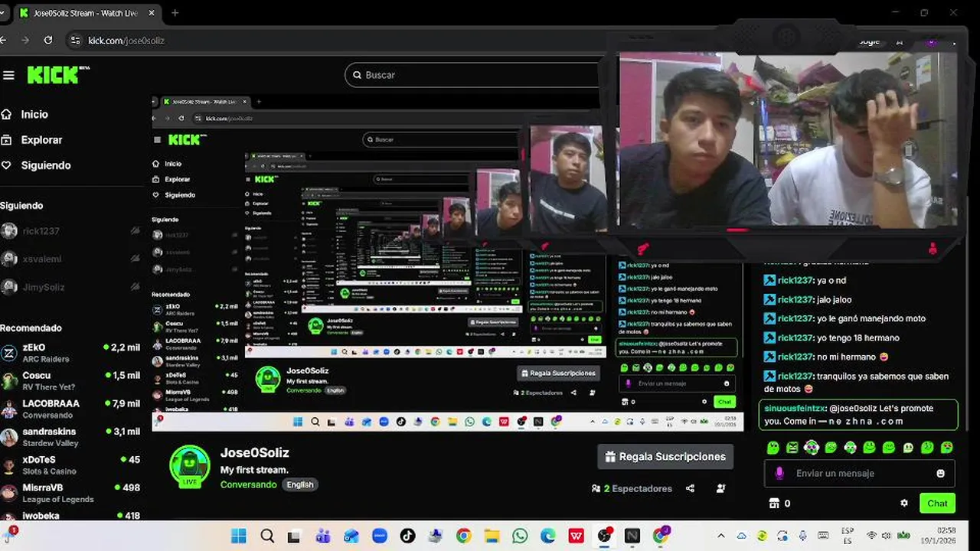The height and width of the screenshot is (551, 980).
Task: Reload the page with browser refresh icon
Action: pyautogui.click(x=48, y=40)
